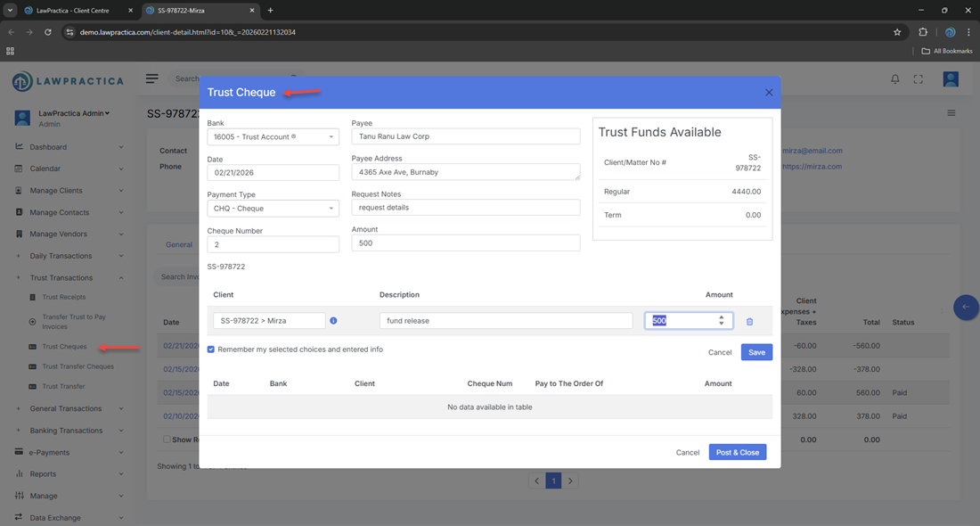
Task: Toggle fullscreen mode icon in header
Action: pyautogui.click(x=919, y=79)
